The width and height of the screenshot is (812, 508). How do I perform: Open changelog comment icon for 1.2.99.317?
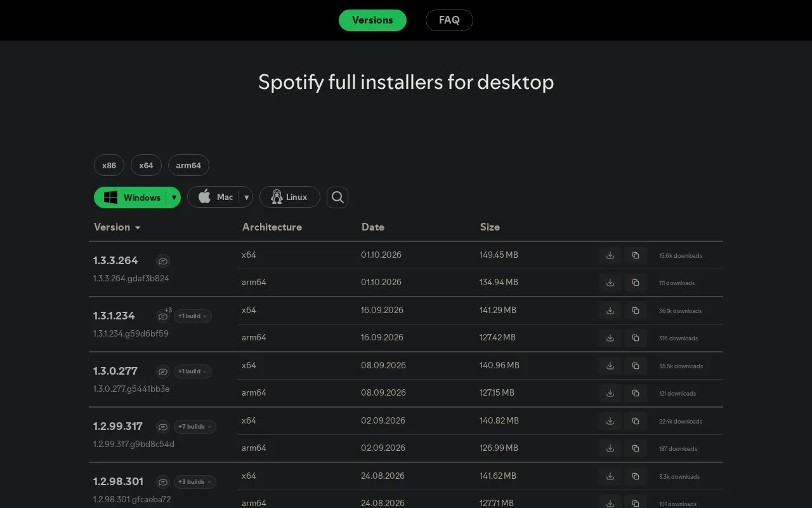coord(163,427)
